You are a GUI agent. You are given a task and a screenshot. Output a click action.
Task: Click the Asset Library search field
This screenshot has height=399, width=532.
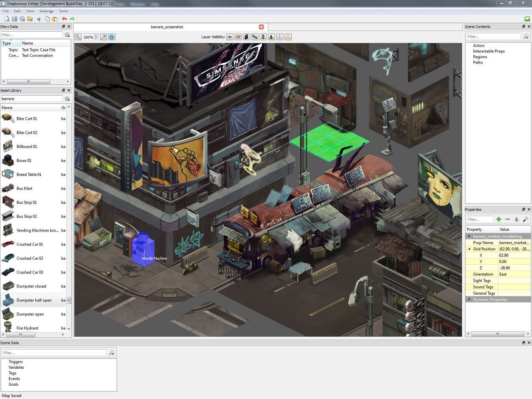pyautogui.click(x=31, y=99)
